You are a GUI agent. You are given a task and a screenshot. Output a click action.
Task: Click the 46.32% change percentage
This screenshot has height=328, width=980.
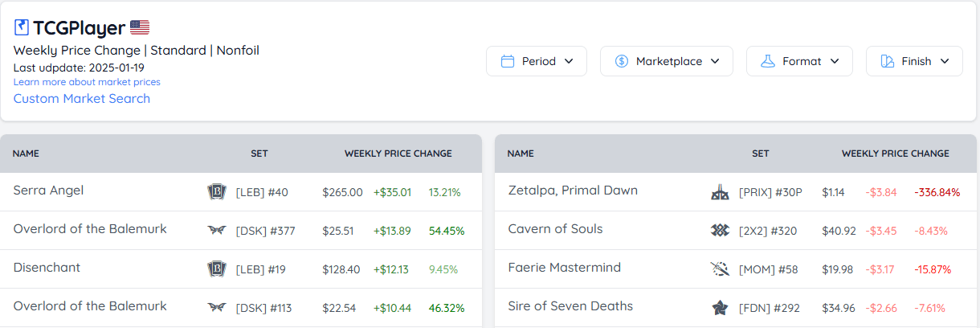(x=447, y=308)
